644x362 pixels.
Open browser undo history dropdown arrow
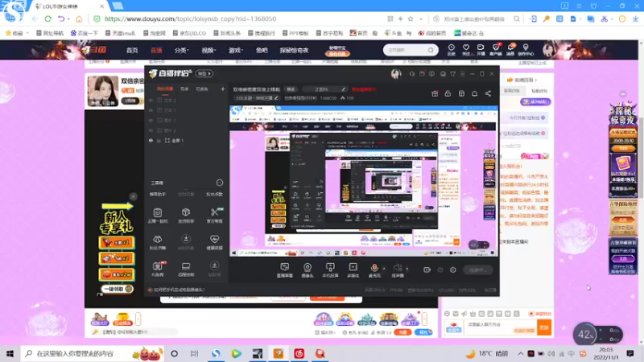pyautogui.click(x=68, y=19)
